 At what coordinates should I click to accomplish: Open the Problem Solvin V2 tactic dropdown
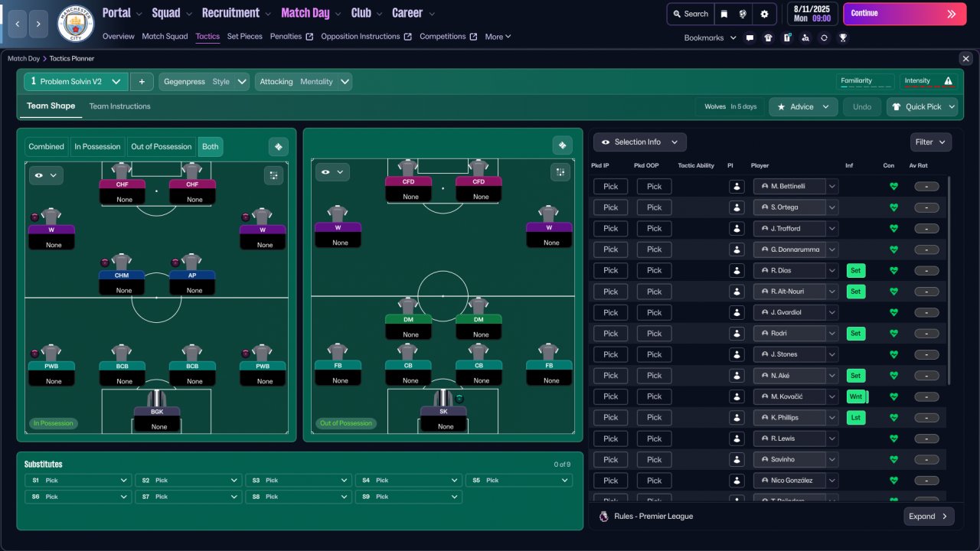click(x=76, y=82)
